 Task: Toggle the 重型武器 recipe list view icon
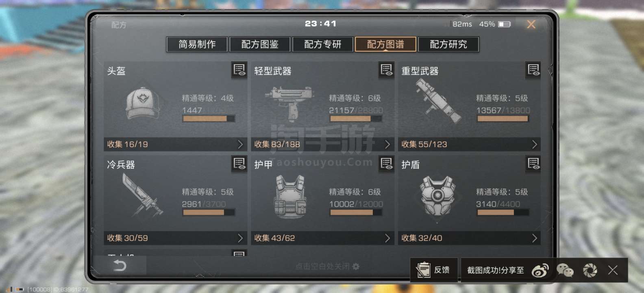click(x=533, y=70)
